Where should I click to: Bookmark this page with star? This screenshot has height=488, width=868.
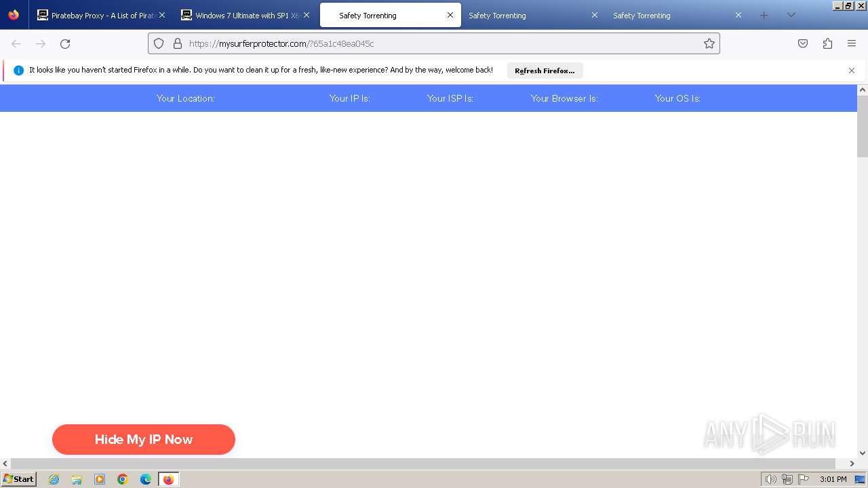coord(709,43)
